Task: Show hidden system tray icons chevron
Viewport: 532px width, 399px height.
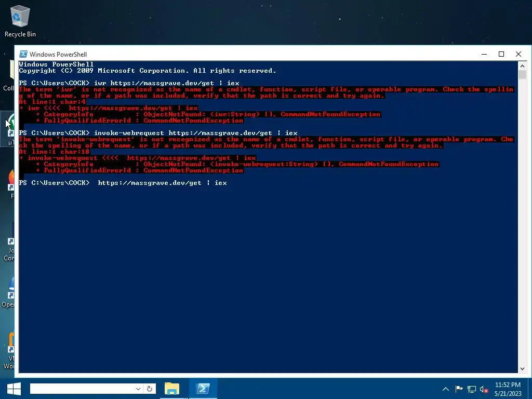Action: point(446,389)
